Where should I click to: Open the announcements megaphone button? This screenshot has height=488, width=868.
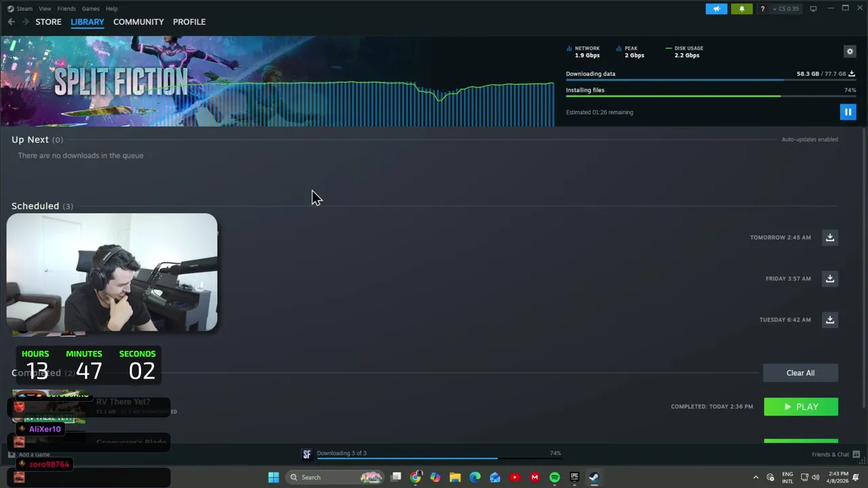(x=716, y=9)
